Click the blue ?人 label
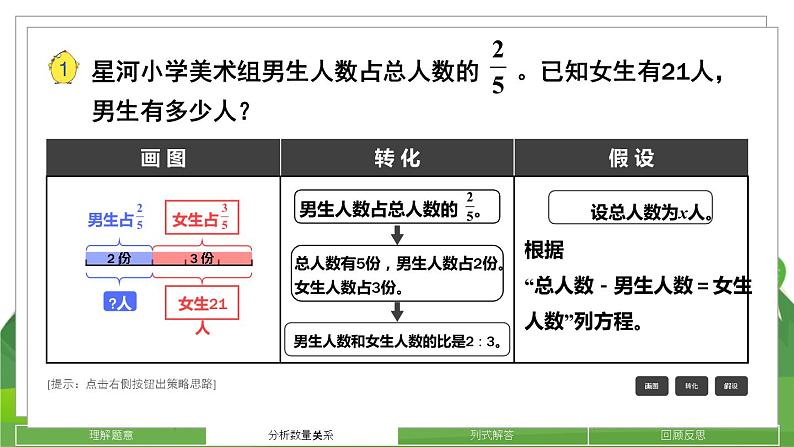This screenshot has height=447, width=794. click(x=120, y=302)
